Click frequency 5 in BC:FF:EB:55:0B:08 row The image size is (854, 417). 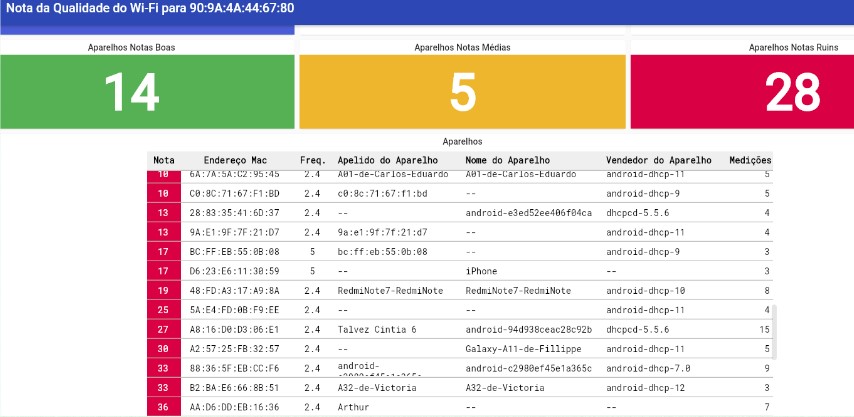point(313,252)
